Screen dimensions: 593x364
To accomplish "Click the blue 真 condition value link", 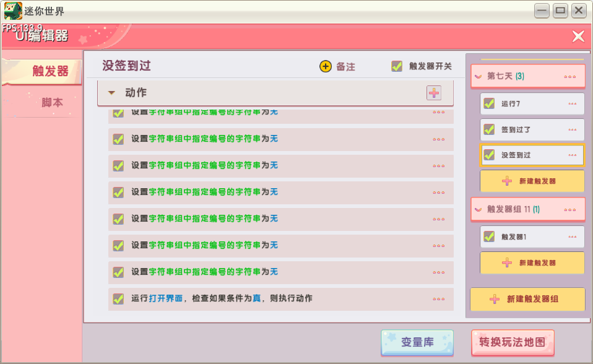I will pyautogui.click(x=257, y=298).
